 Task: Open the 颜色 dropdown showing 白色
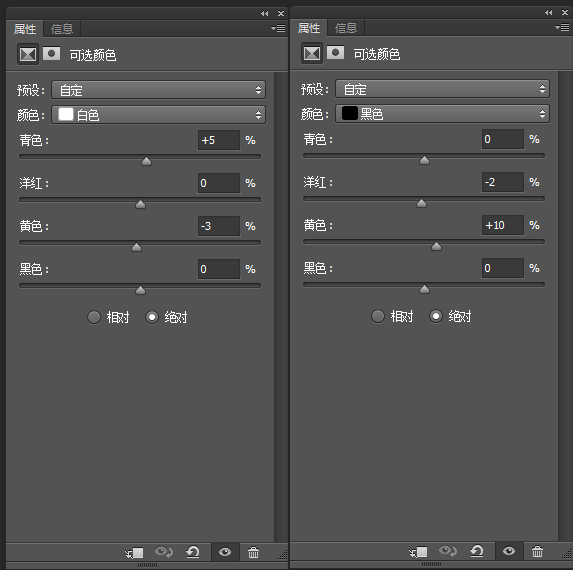coord(158,115)
